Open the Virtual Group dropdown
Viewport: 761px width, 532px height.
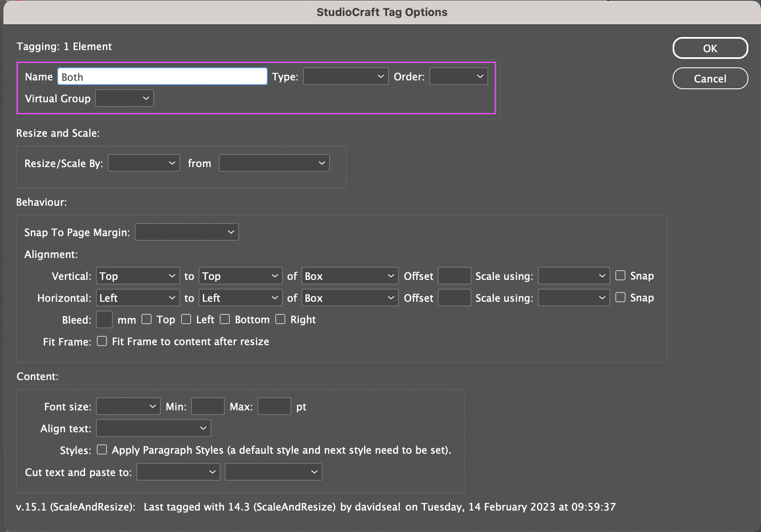point(125,98)
